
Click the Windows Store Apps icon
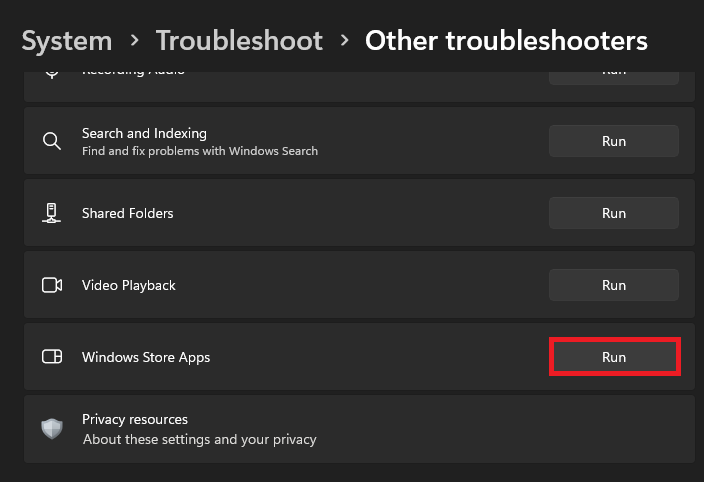point(52,357)
